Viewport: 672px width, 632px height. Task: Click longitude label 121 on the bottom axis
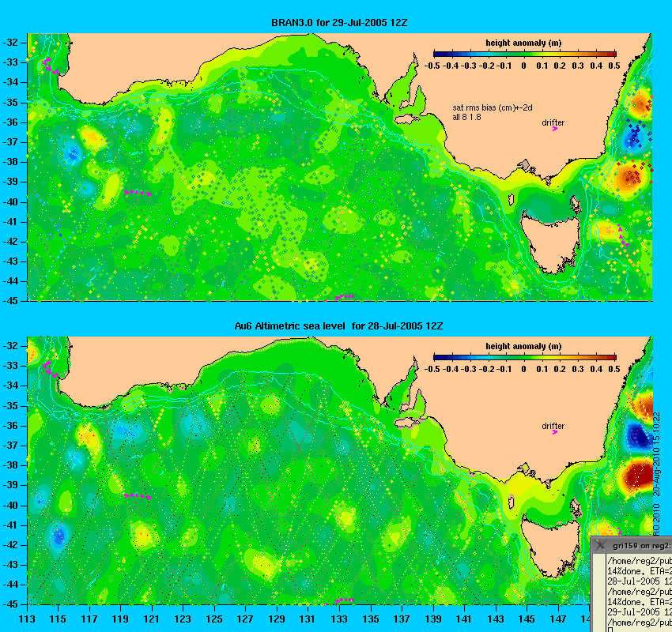tap(152, 619)
